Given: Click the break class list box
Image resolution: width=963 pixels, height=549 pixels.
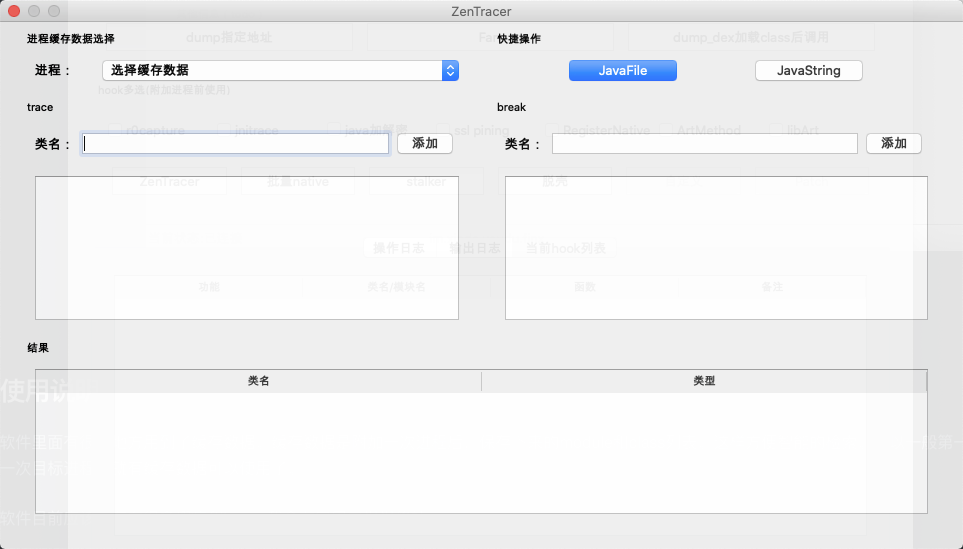Looking at the screenshot, I should 716,248.
